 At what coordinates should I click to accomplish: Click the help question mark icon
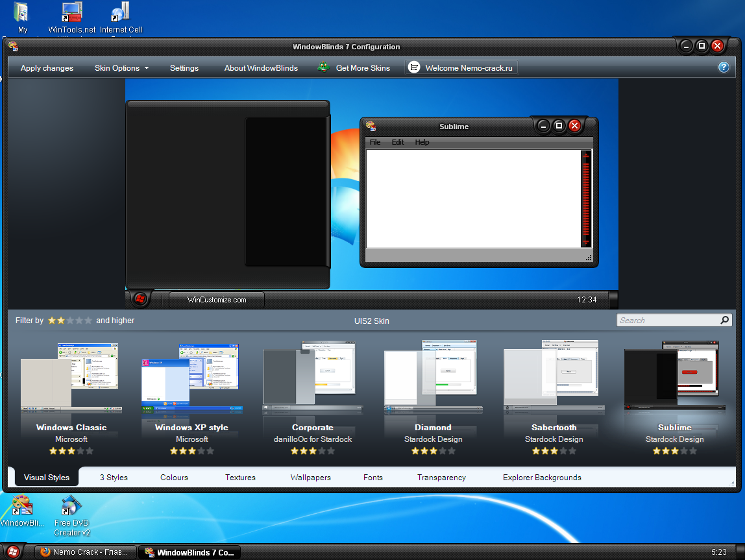coord(723,67)
